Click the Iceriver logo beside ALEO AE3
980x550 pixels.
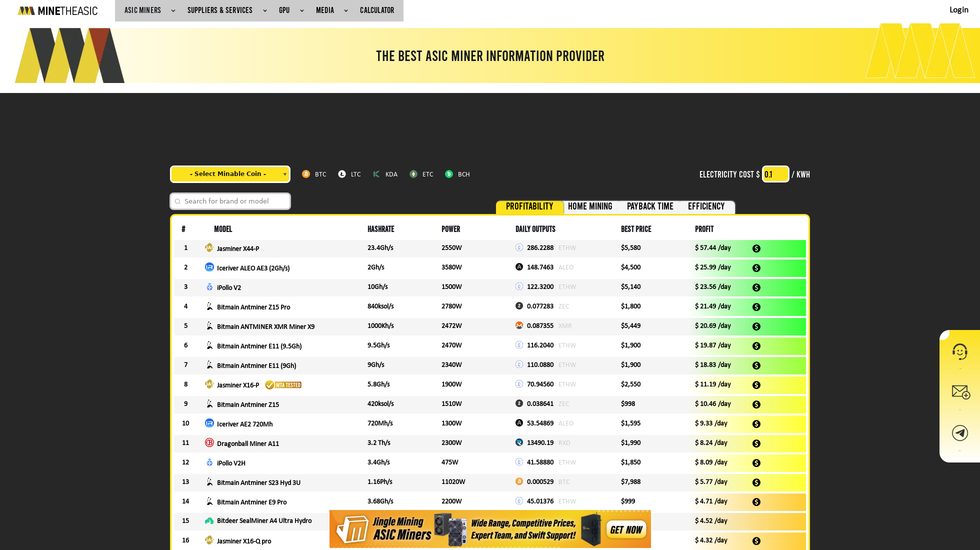(x=209, y=267)
